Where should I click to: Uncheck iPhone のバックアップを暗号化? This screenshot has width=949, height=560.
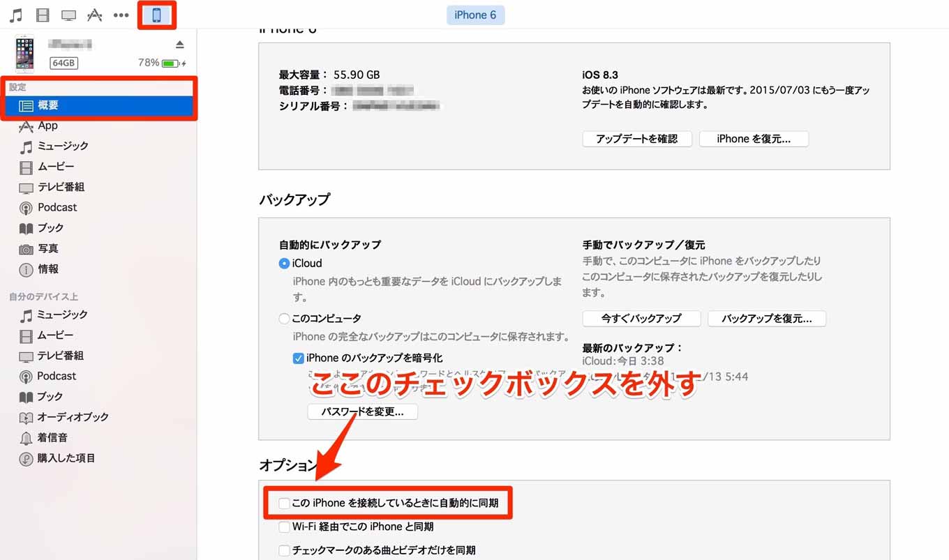299,358
